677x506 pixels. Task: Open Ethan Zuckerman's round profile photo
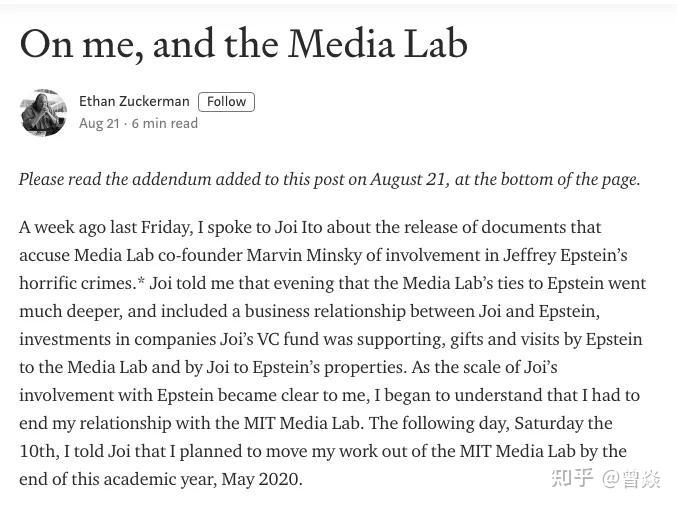click(43, 112)
